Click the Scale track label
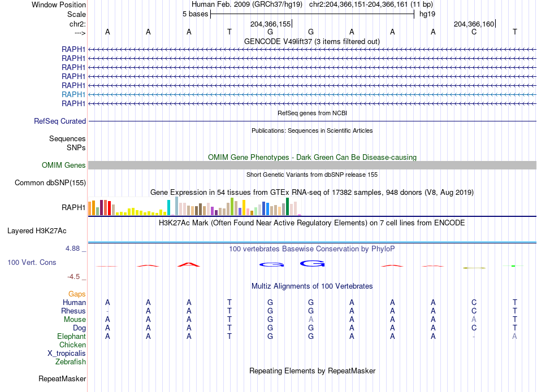Viewport: 537px width, 392px height. 76,14
